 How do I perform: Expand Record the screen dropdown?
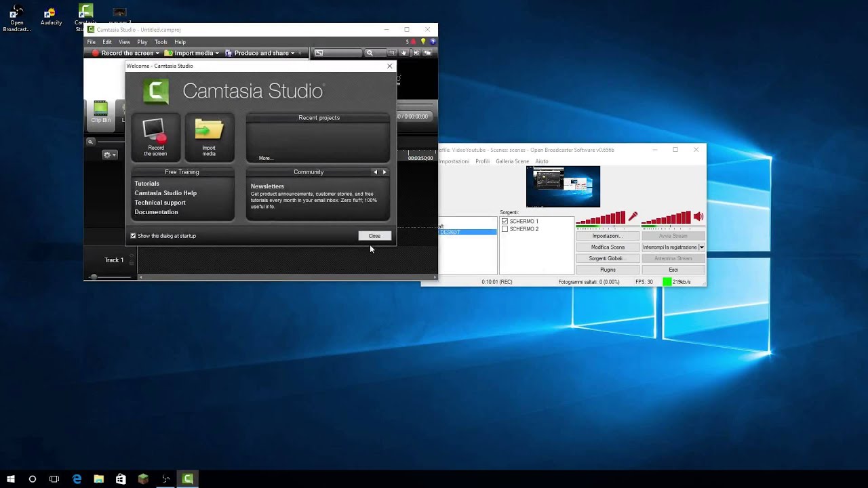coord(157,53)
